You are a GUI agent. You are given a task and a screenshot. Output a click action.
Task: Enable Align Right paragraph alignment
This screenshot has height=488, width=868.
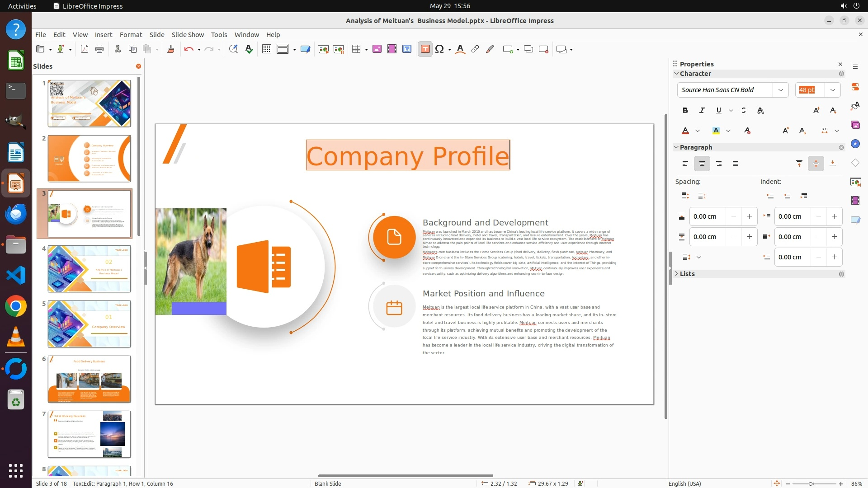719,164
